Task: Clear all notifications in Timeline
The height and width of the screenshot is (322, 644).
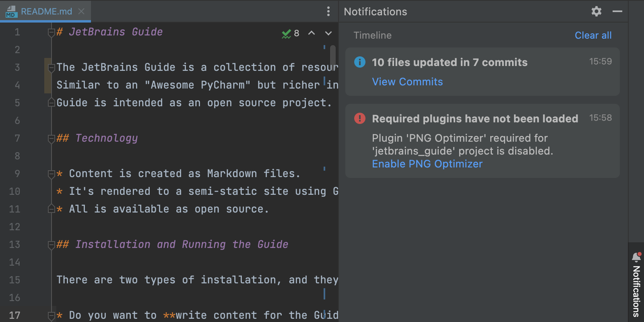Action: click(x=593, y=35)
